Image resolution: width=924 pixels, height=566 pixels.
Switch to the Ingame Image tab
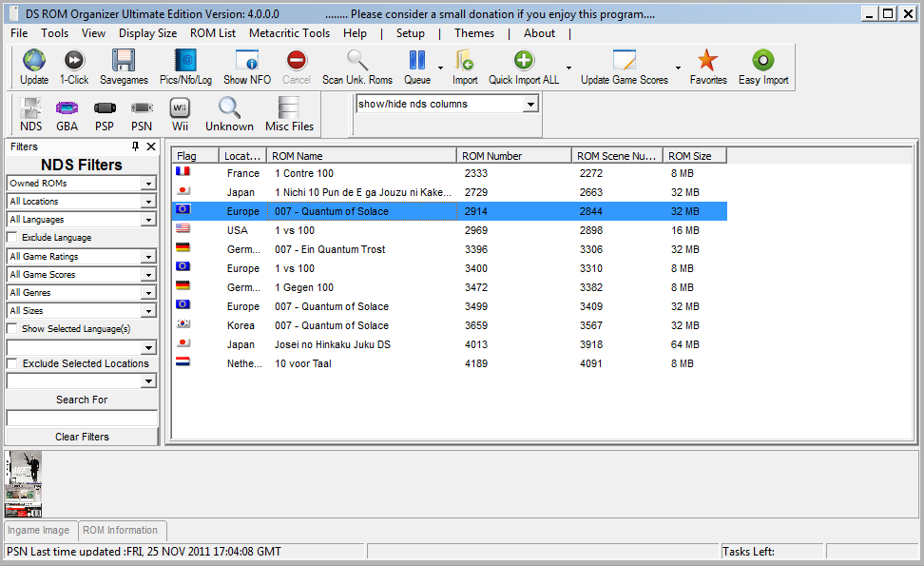pos(39,530)
